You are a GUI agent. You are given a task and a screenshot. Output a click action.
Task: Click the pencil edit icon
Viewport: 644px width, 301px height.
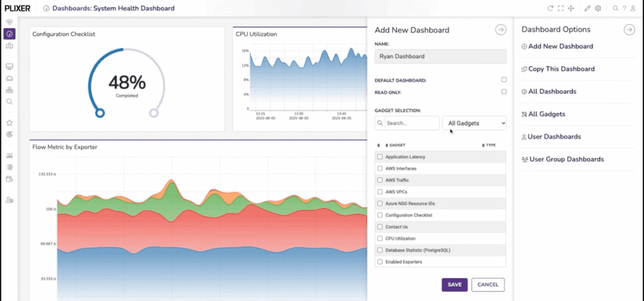tap(587, 8)
